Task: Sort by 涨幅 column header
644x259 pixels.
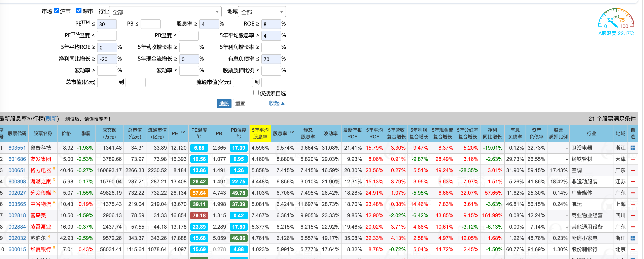Action: click(x=85, y=134)
